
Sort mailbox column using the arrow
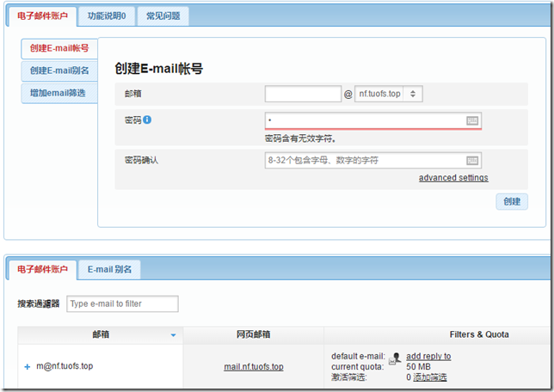pyautogui.click(x=173, y=335)
